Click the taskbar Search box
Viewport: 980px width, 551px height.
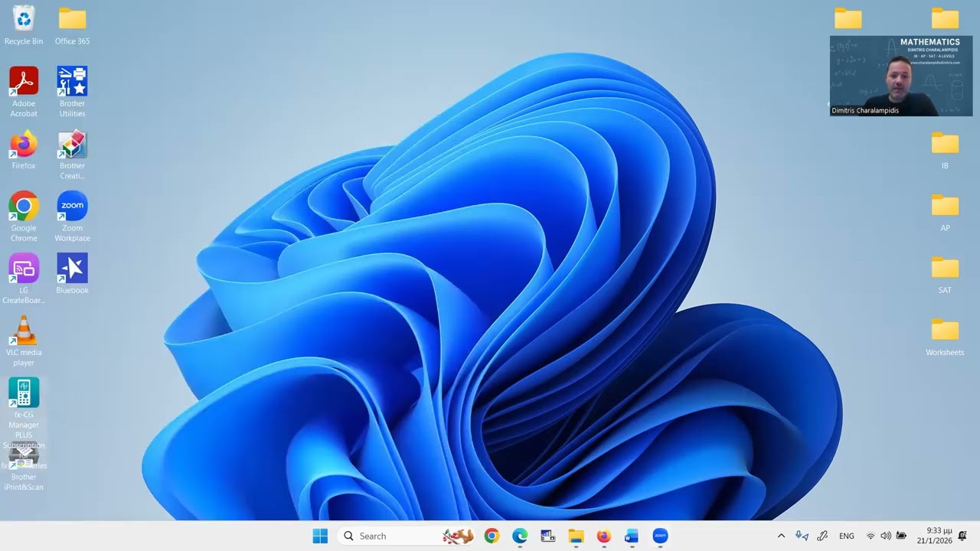point(407,536)
